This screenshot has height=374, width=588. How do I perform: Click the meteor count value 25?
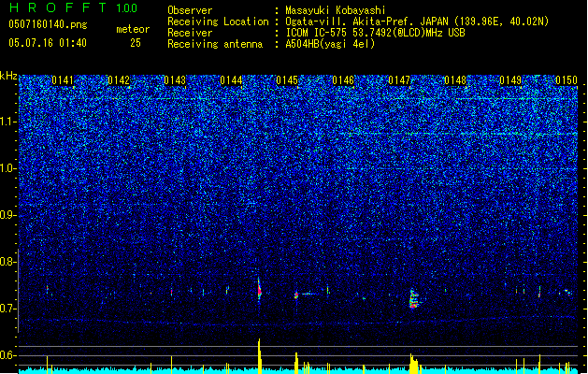point(136,43)
